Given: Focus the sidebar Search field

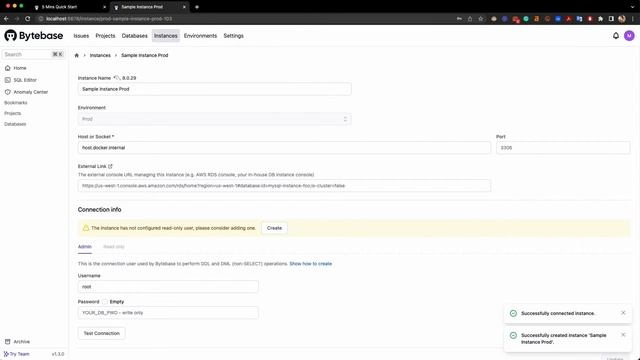Looking at the screenshot, I should 33,54.
